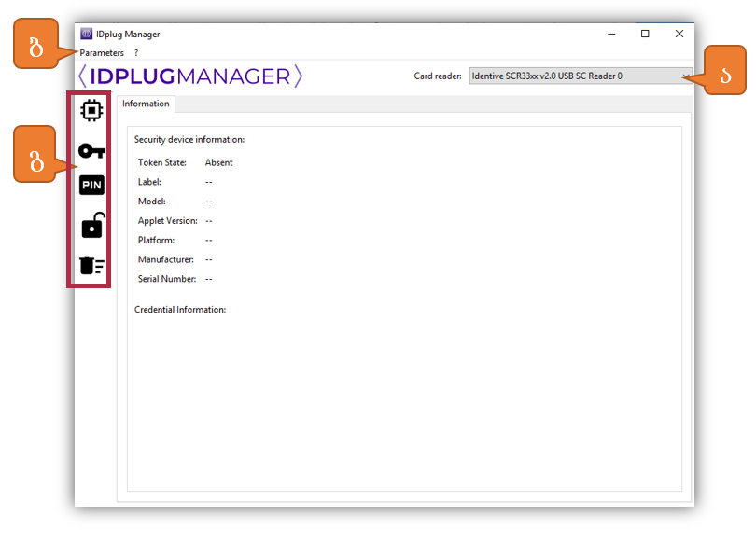Click the Token State value Absent
756x542 pixels.
click(218, 162)
